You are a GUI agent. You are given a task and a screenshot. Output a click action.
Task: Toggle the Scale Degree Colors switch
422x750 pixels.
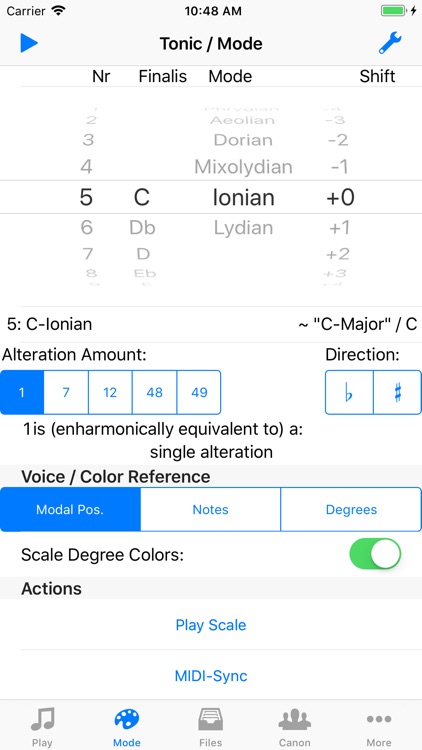376,554
